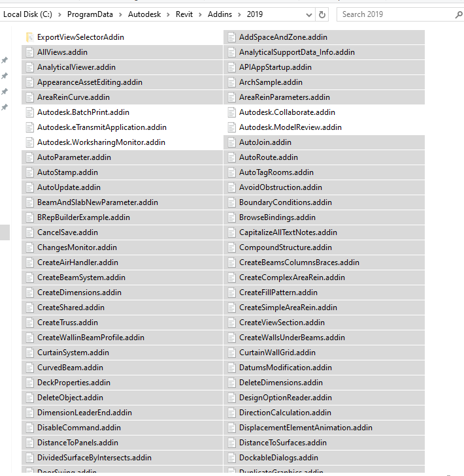The image size is (464, 476).
Task: Click the CurtainWallGrid.addin file icon
Action: 231,353
